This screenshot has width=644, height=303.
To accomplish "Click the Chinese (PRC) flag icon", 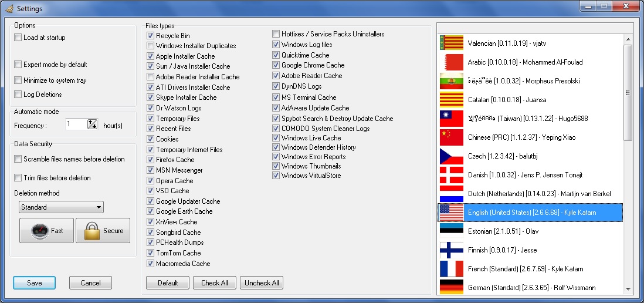I will click(x=452, y=137).
